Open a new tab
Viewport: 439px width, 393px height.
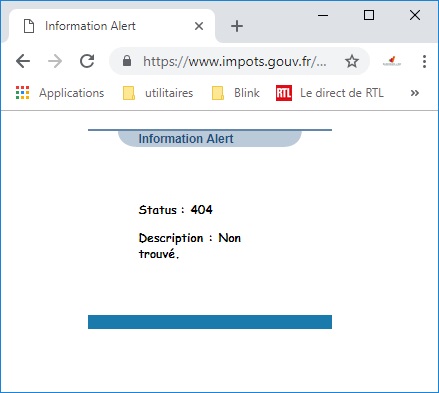[x=237, y=26]
